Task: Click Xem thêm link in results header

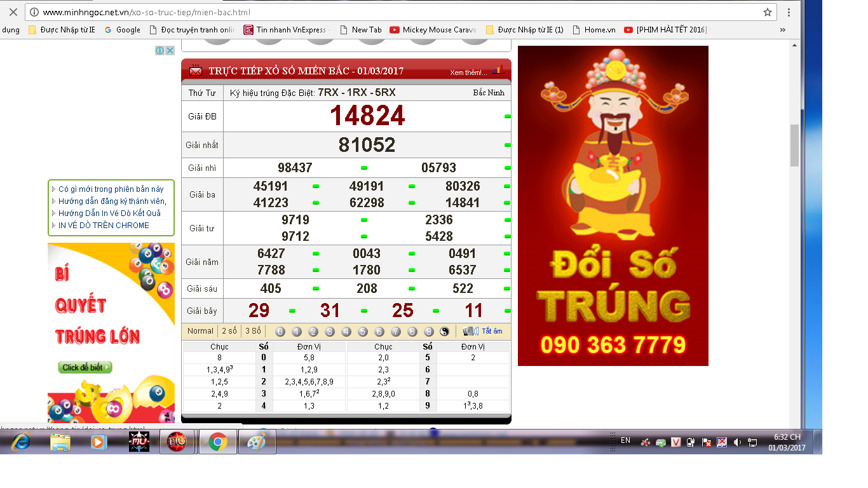Action: point(468,72)
